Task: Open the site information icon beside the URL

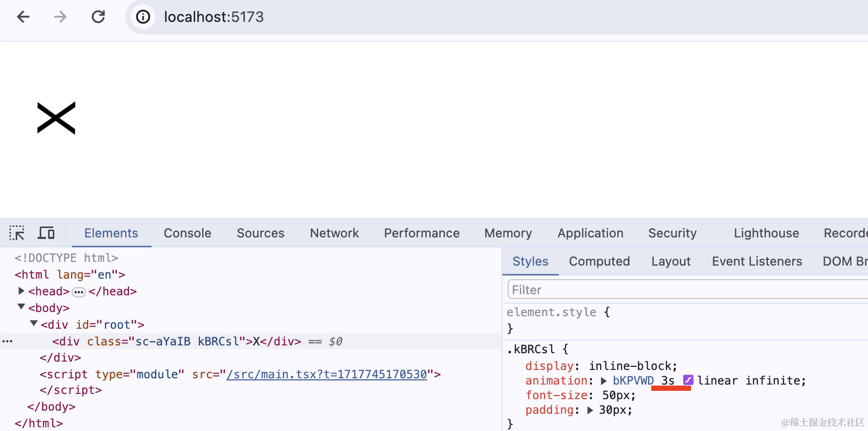Action: click(x=143, y=17)
